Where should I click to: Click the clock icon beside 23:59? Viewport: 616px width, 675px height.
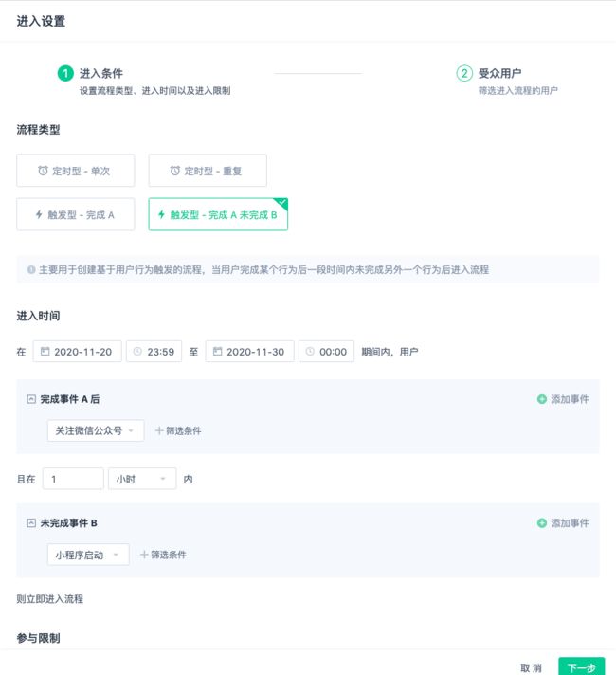pos(137,352)
